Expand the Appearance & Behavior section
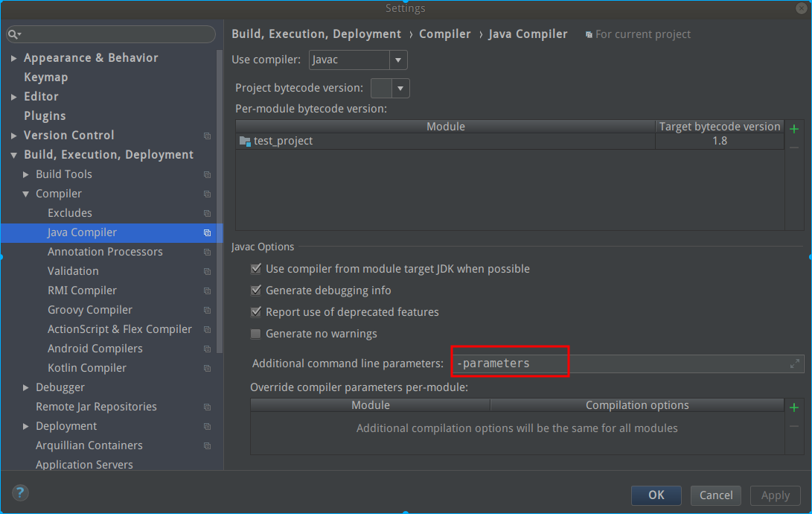Viewport: 812px width, 514px height. (14, 58)
